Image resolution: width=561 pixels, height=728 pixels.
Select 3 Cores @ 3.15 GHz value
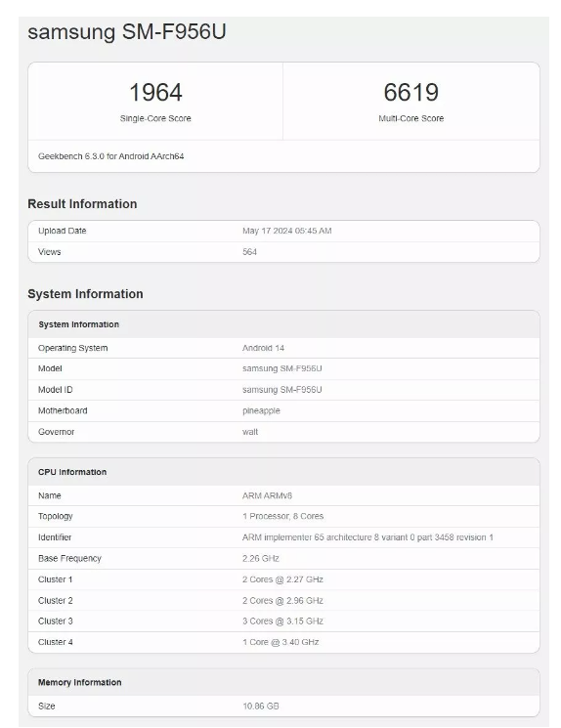tap(282, 621)
